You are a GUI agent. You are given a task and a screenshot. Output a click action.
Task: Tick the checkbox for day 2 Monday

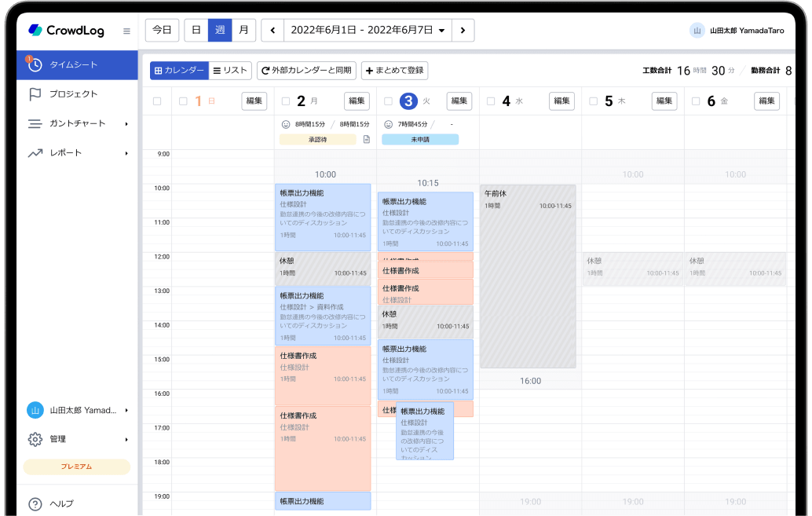pos(286,101)
